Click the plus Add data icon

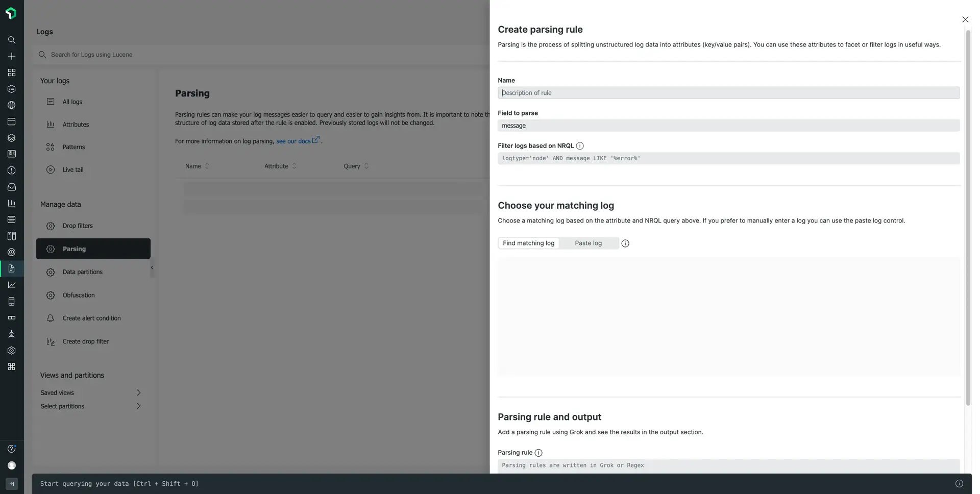point(12,56)
